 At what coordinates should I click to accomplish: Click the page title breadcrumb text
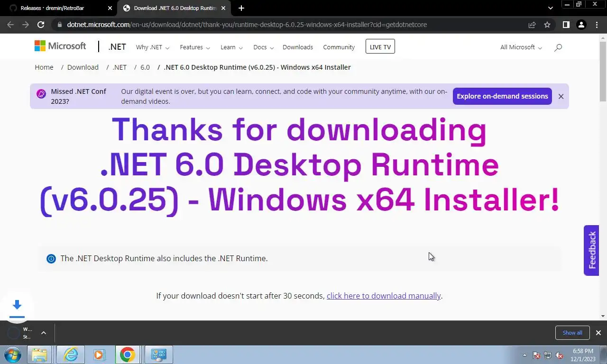257,67
